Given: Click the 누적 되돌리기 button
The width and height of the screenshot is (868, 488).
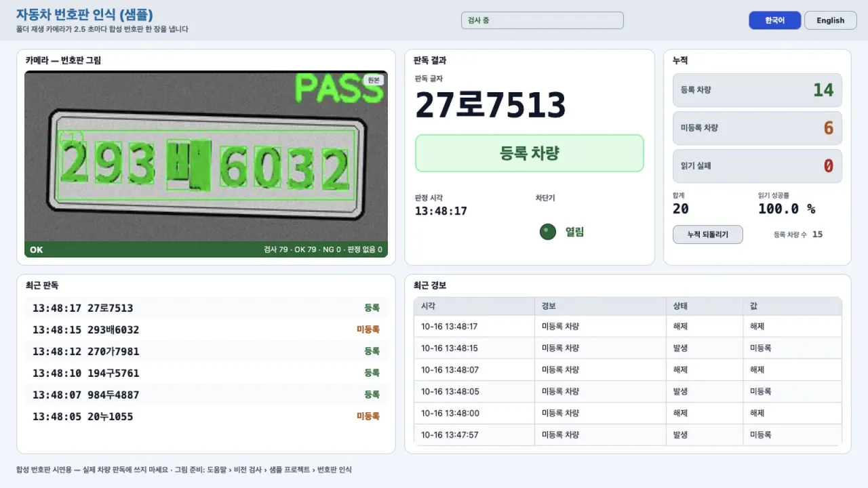Looking at the screenshot, I should pos(707,235).
